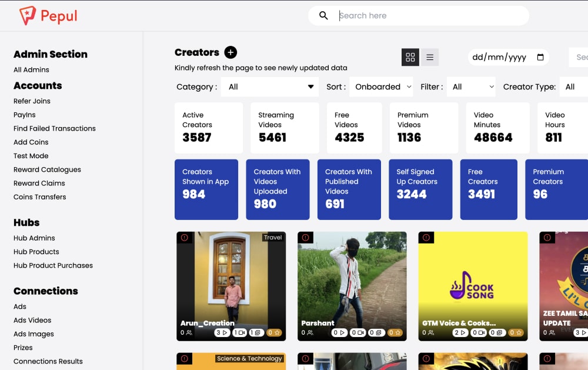
Task: Click alert icon on Parshant card
Action: [306, 238]
